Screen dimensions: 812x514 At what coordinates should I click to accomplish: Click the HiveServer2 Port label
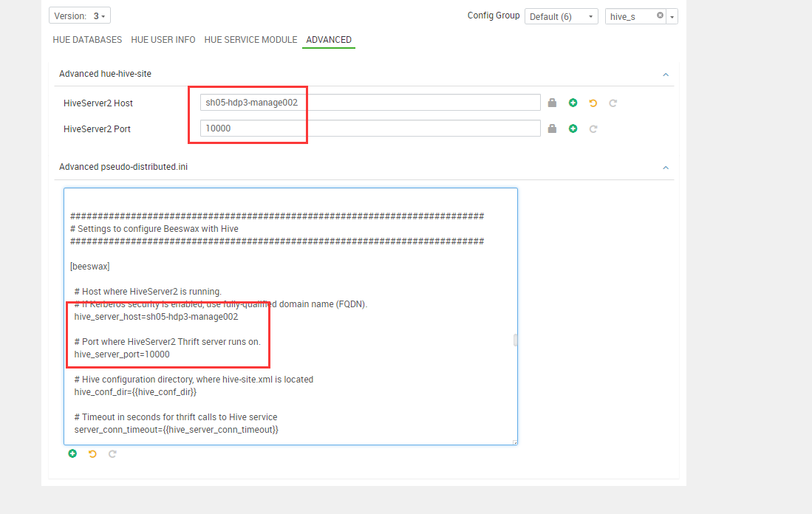(97, 129)
